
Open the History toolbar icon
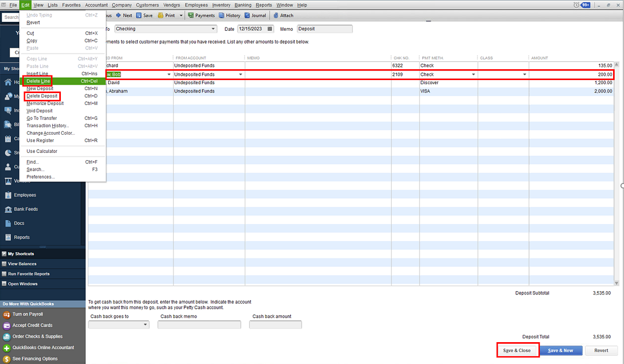tap(229, 15)
